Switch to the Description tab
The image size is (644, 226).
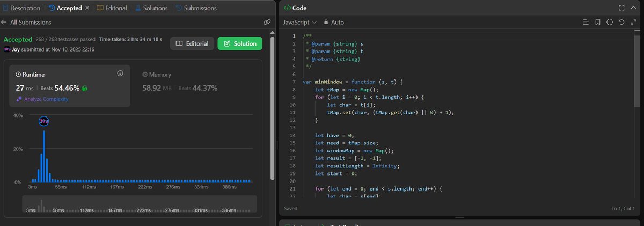click(21, 8)
